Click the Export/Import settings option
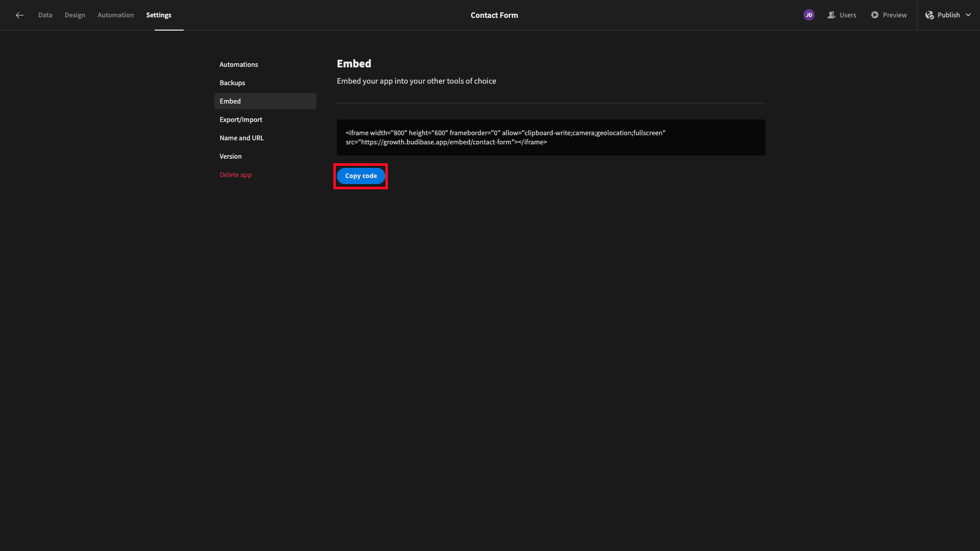Image resolution: width=980 pixels, height=551 pixels. (240, 120)
